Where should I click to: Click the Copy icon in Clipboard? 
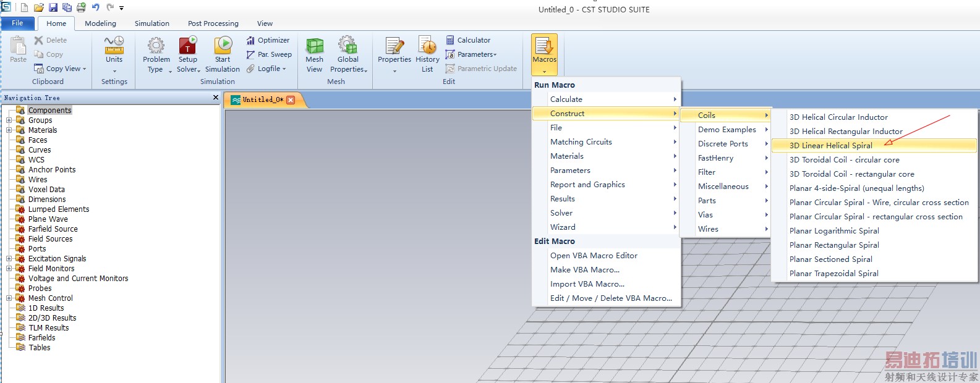(38, 54)
